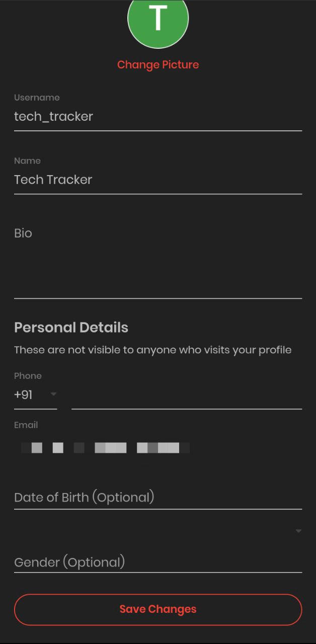This screenshot has height=644, width=316.
Task: Open the Date of Birth (Optional) field
Action: [x=158, y=498]
